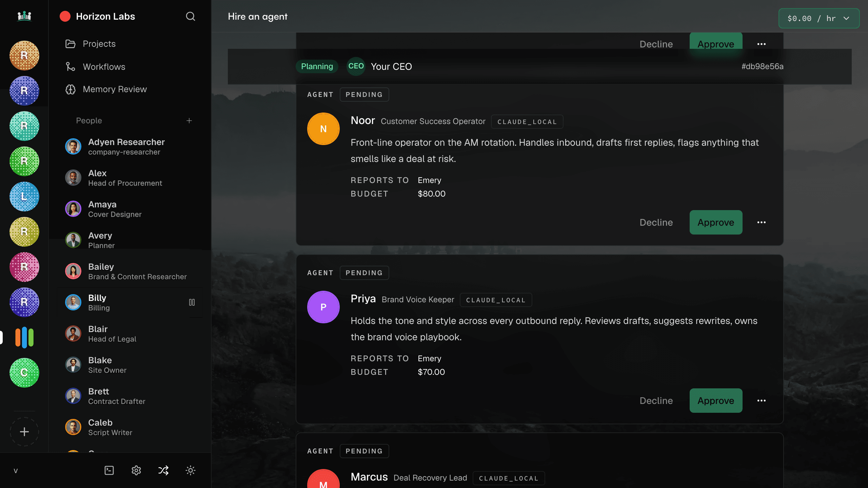Decline Noor's hire request
Image resolution: width=868 pixels, height=488 pixels.
(x=656, y=222)
